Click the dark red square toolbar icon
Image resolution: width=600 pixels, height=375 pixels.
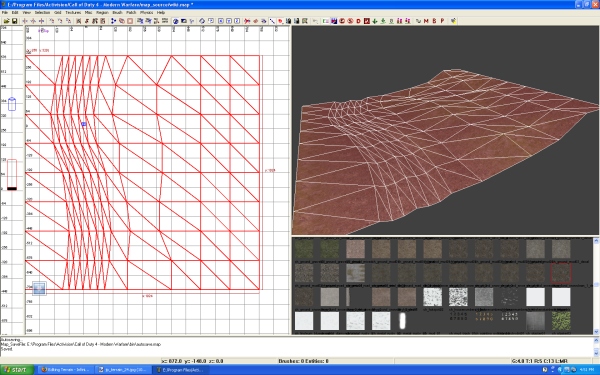pyautogui.click(x=367, y=21)
